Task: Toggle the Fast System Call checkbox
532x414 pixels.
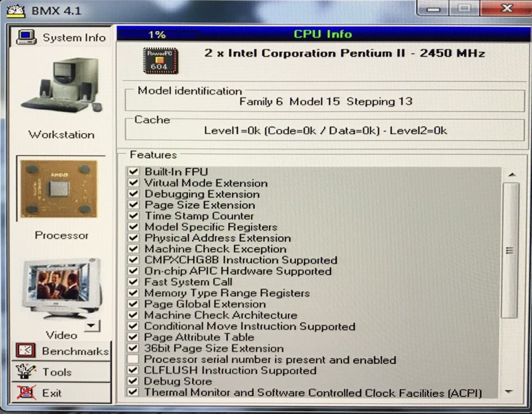Action: 133,282
